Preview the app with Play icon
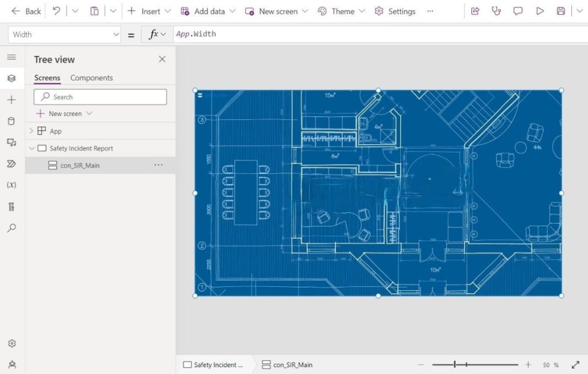 point(540,11)
